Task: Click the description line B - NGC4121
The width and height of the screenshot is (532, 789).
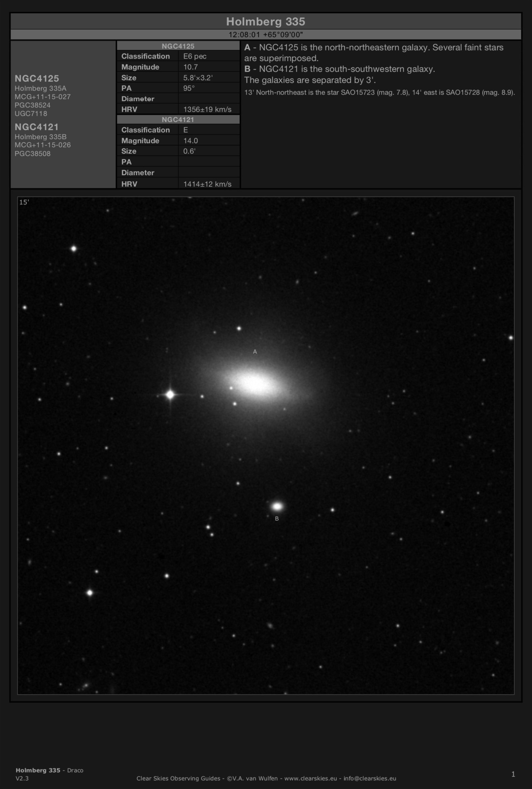Action: point(340,69)
